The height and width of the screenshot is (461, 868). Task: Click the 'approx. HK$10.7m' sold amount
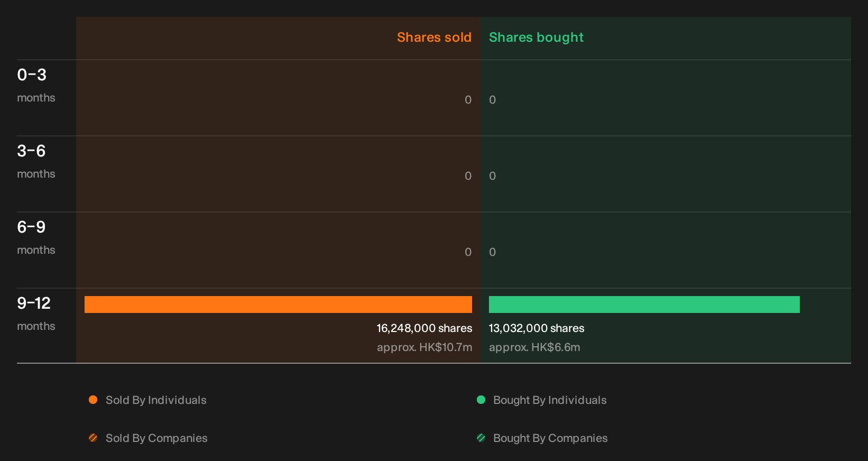(424, 347)
